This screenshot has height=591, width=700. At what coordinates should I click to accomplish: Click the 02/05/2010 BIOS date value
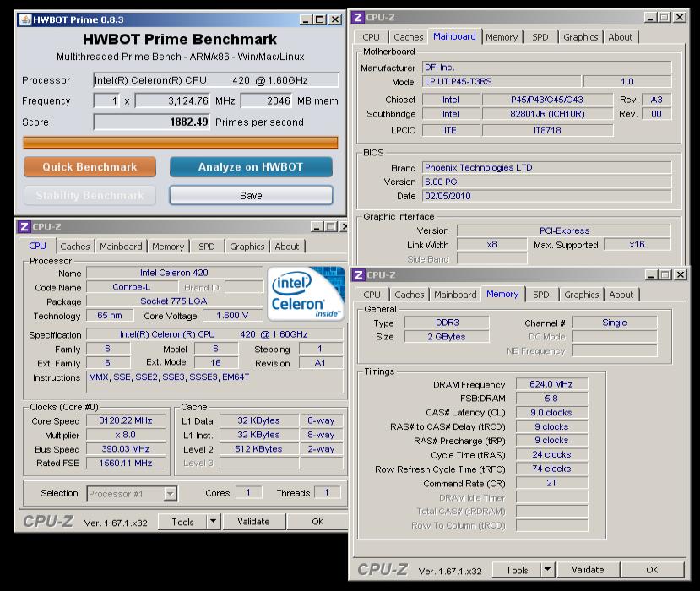[547, 196]
